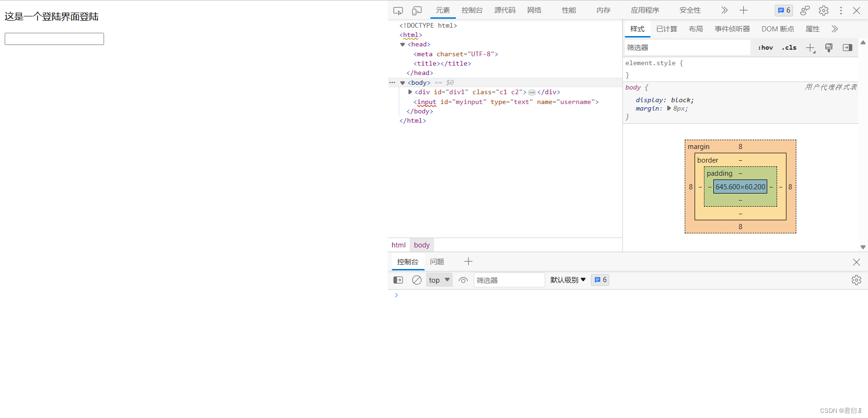
Task: Click the box model margin label
Action: pyautogui.click(x=699, y=147)
